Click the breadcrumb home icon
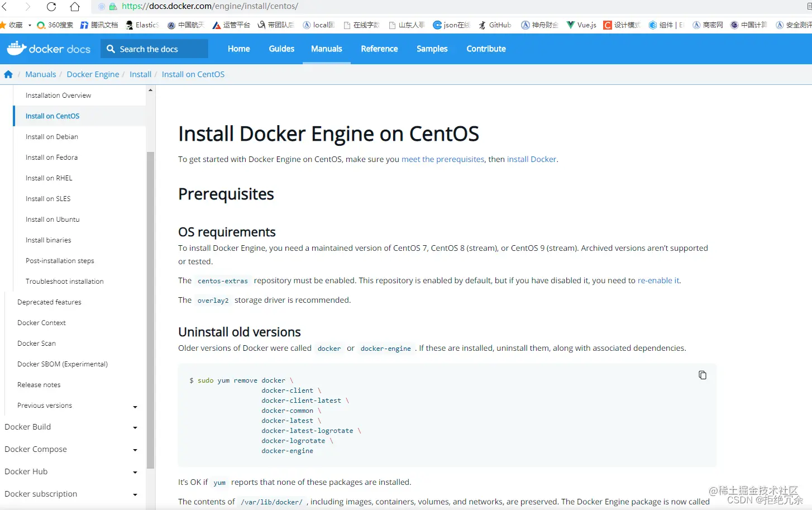Screen dimensions: 812x510 coord(8,74)
